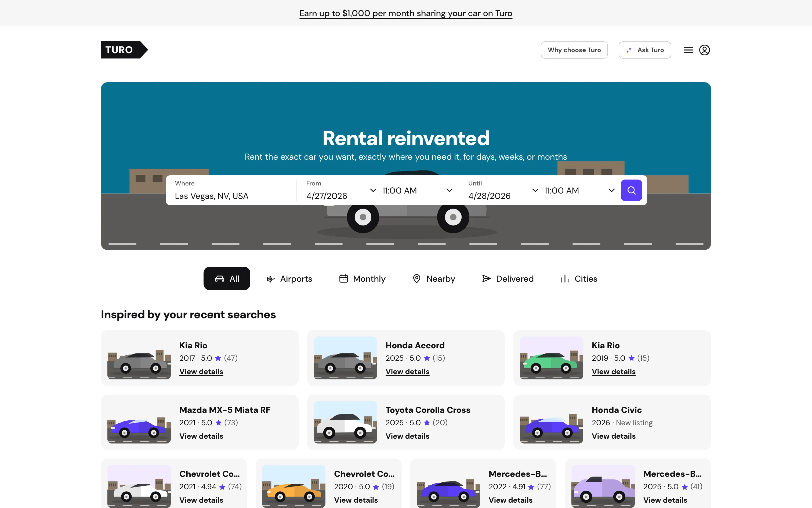Click the 'Inspired by your recent searches' heading

[x=188, y=314]
